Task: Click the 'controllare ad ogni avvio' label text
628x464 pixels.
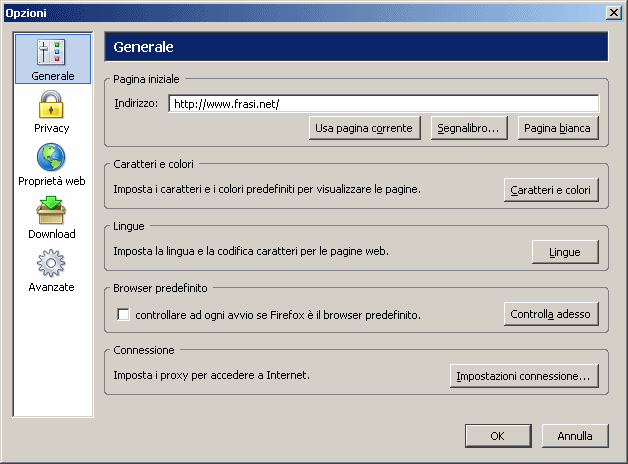Action: pos(277,315)
